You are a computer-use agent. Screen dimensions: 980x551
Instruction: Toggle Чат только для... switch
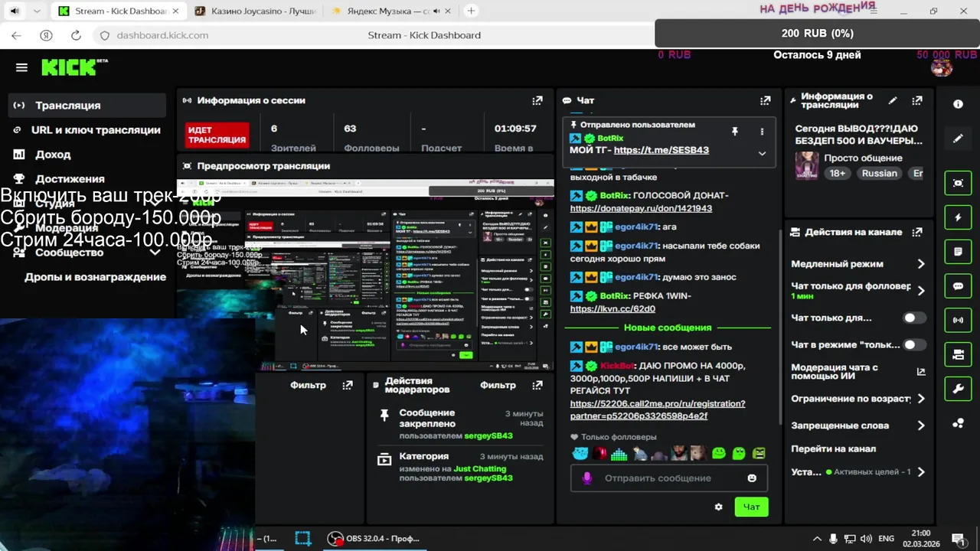point(913,318)
